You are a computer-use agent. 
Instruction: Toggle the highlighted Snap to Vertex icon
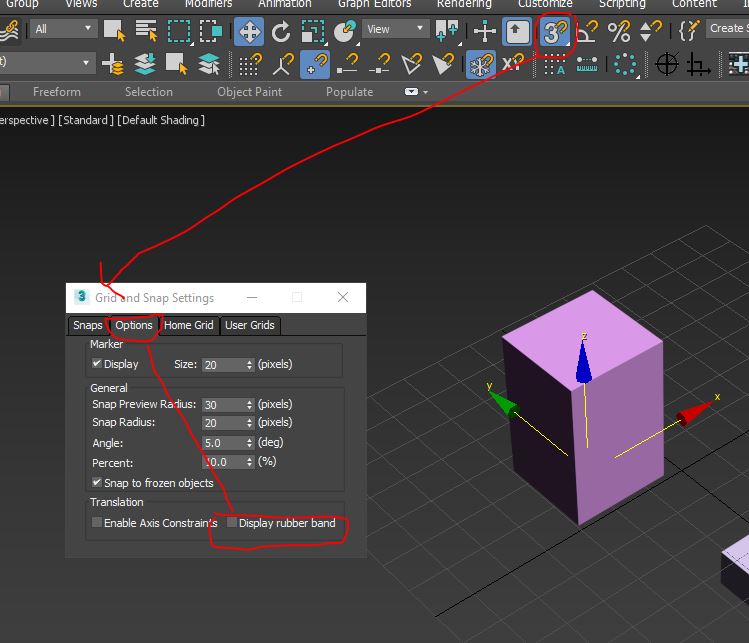coord(314,64)
